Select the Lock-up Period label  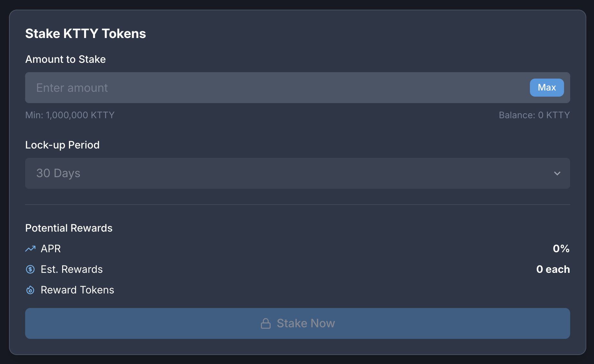point(62,145)
